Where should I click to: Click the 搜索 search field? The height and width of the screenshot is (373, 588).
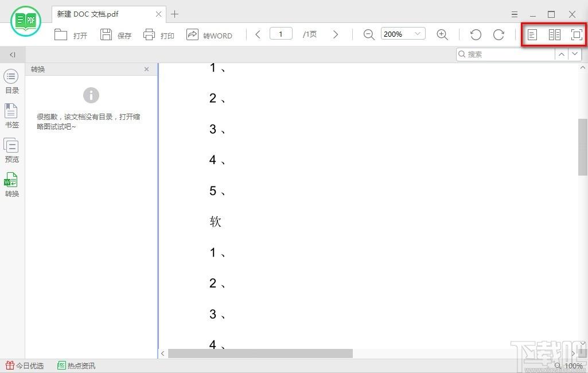(505, 54)
